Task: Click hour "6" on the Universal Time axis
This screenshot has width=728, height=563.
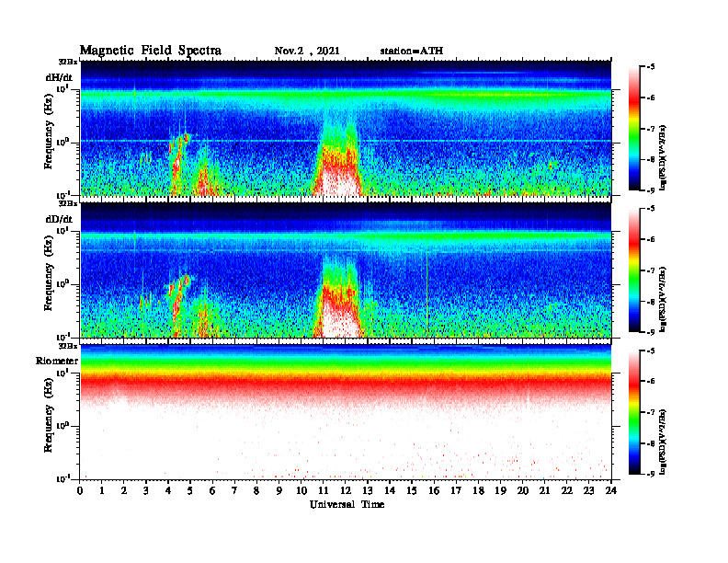Action: click(x=212, y=490)
